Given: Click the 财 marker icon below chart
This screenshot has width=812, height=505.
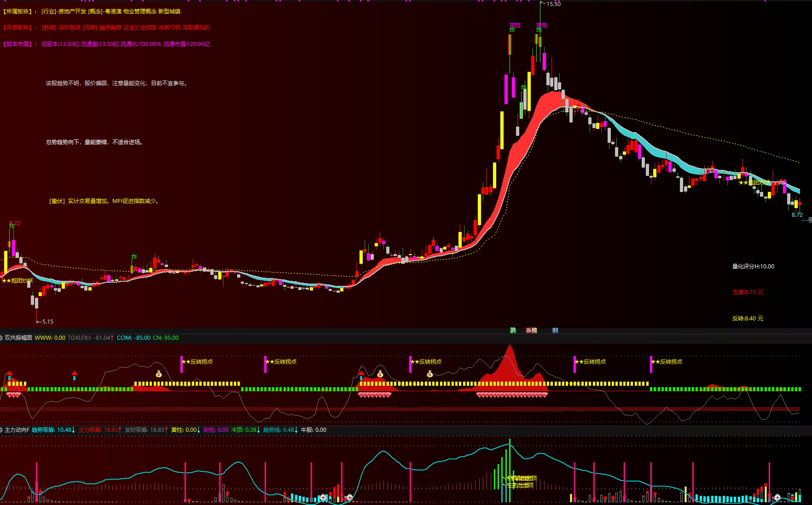Looking at the screenshot, I should [555, 331].
